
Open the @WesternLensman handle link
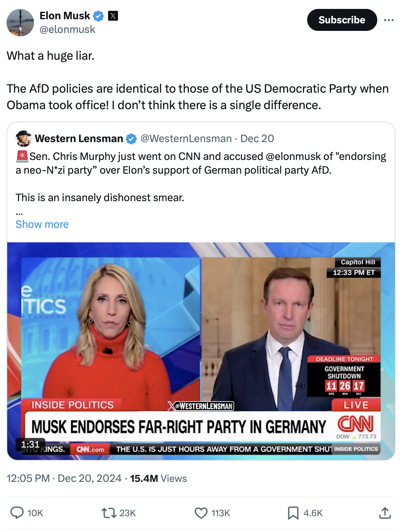pyautogui.click(x=186, y=138)
